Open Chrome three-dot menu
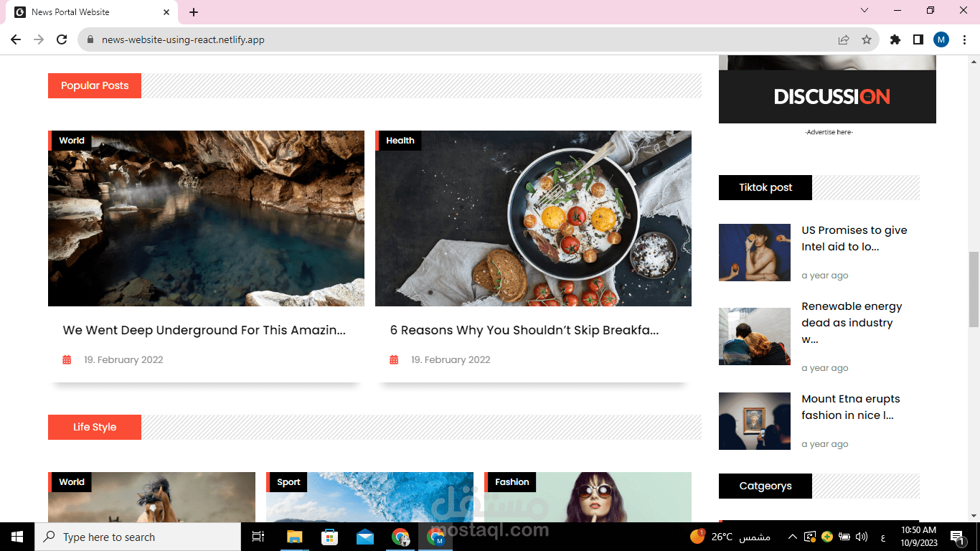This screenshot has width=980, height=551. pyautogui.click(x=964, y=39)
